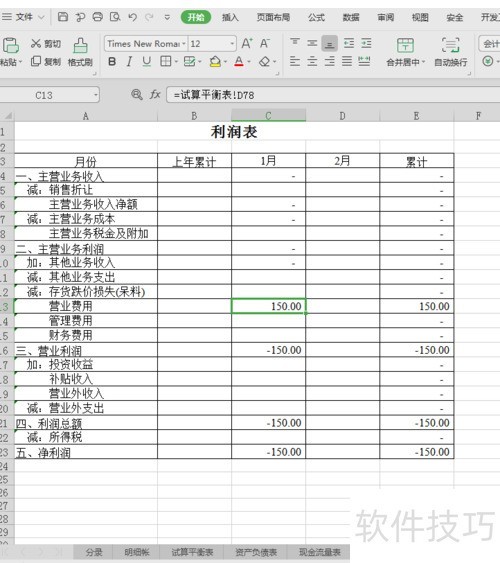The height and width of the screenshot is (563, 500).
Task: Apply distributed alignment
Action: click(x=364, y=61)
